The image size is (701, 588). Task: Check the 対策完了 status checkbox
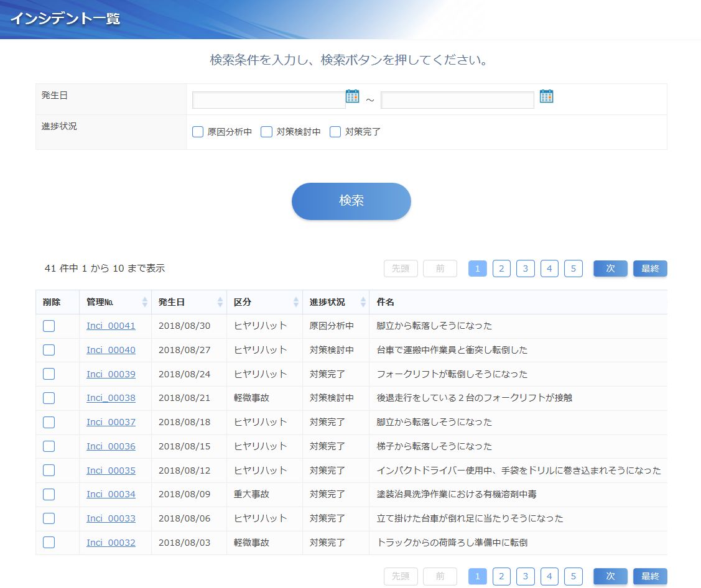click(x=335, y=132)
